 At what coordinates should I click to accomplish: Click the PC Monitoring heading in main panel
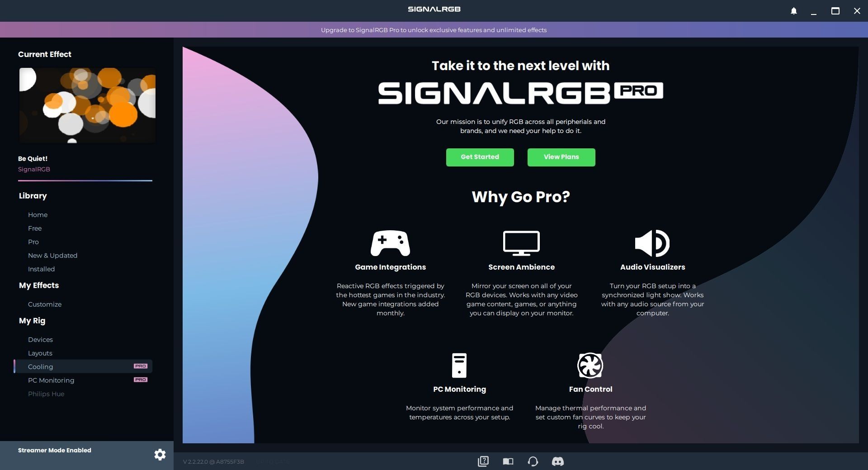coord(459,389)
